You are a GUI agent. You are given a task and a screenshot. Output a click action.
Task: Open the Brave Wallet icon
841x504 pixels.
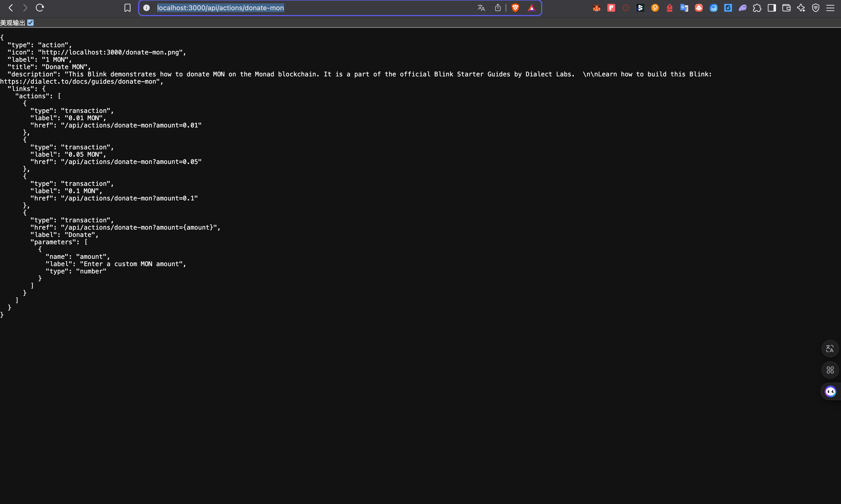(786, 8)
